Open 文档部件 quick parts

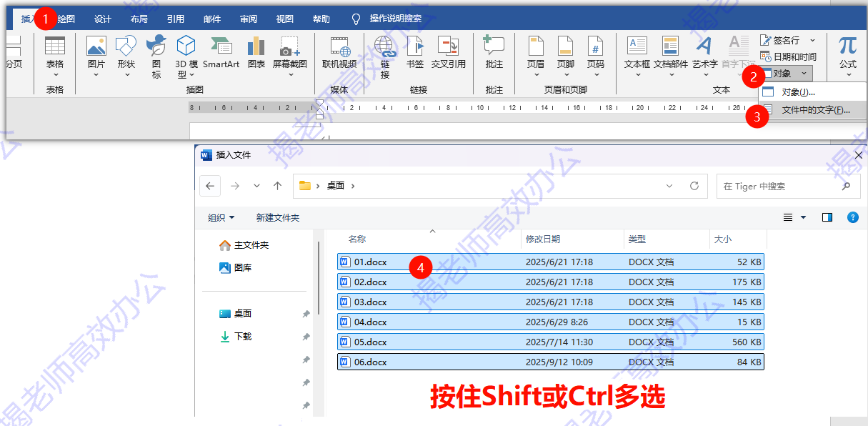(x=671, y=56)
